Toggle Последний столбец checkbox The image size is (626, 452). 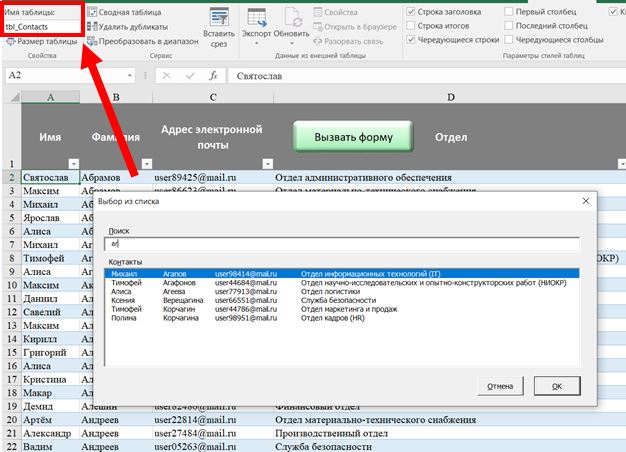click(x=509, y=26)
